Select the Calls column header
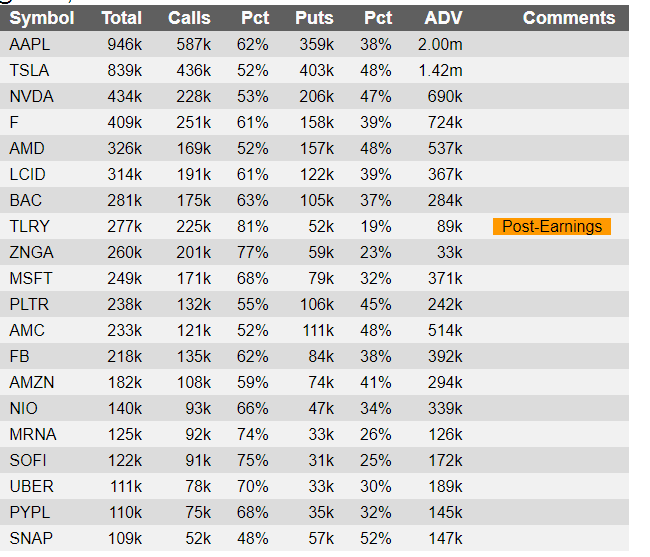The width and height of the screenshot is (650, 557). click(x=189, y=18)
